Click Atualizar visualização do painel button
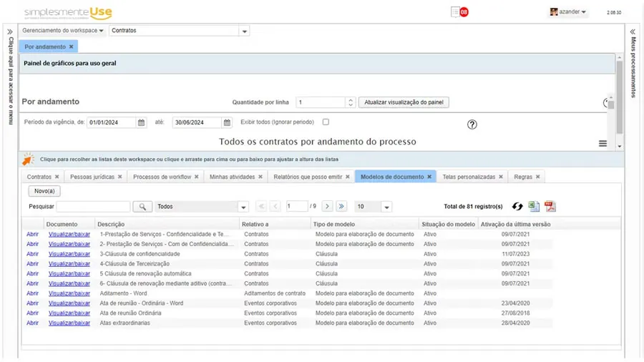 pos(404,102)
